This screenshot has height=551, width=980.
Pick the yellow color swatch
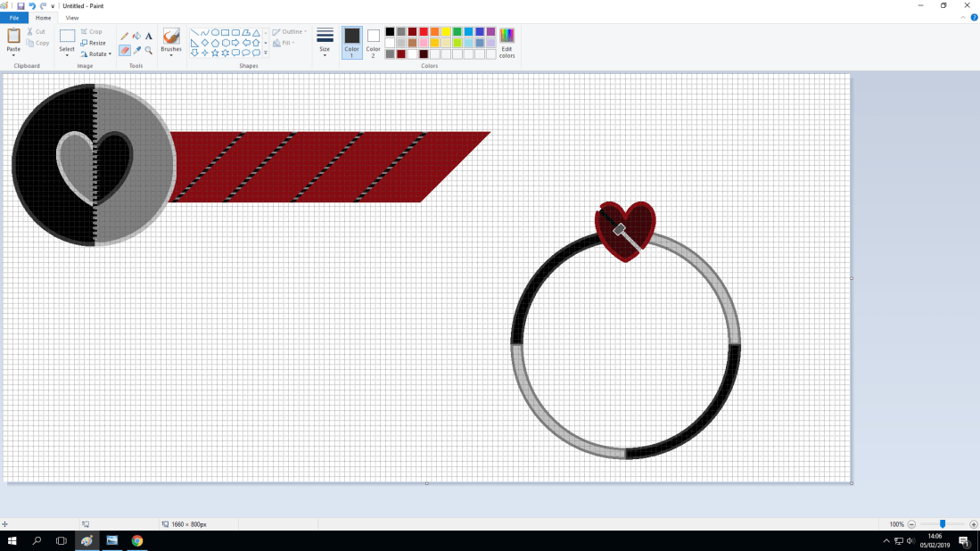(x=446, y=32)
